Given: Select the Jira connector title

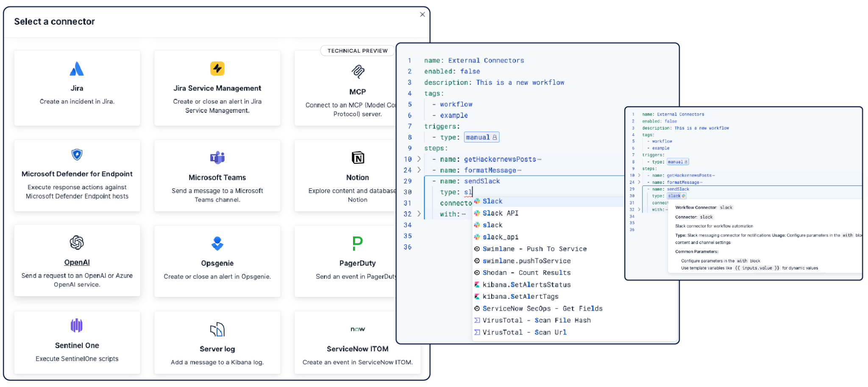Looking at the screenshot, I should point(77,88).
